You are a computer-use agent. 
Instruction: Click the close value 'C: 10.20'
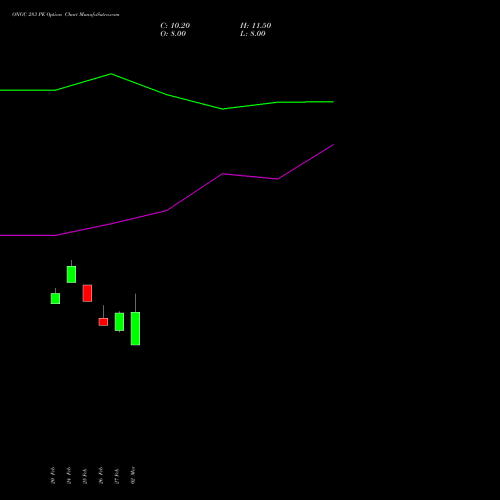pyautogui.click(x=175, y=26)
